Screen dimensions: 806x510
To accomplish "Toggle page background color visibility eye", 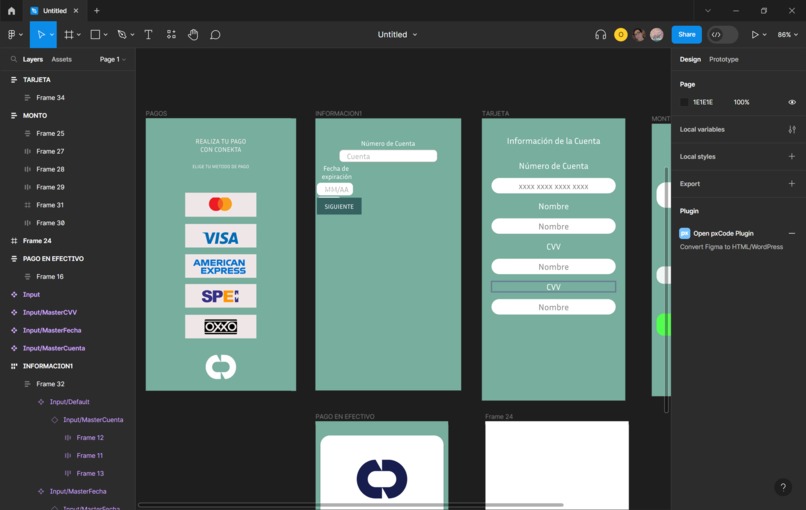I will click(x=792, y=102).
